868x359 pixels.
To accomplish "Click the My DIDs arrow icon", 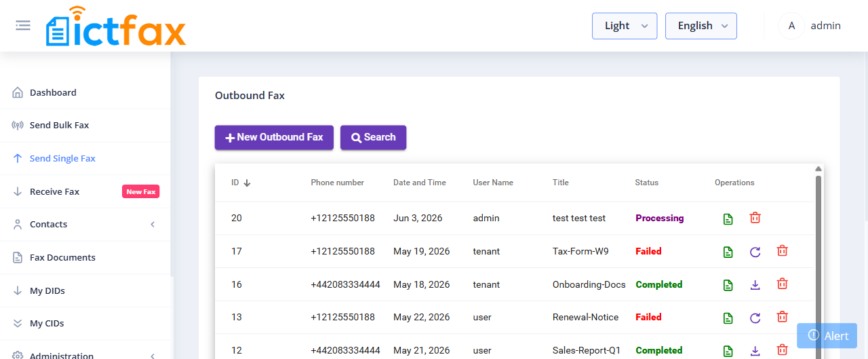I will pyautogui.click(x=18, y=290).
